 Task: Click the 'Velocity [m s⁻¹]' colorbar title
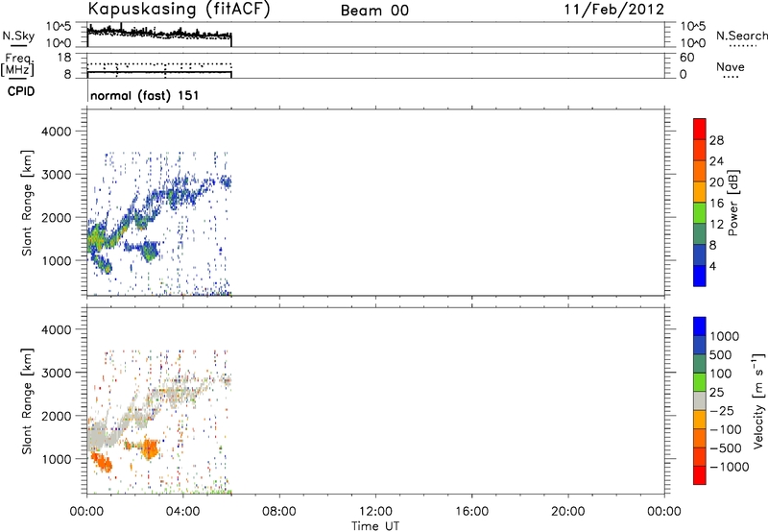758,400
